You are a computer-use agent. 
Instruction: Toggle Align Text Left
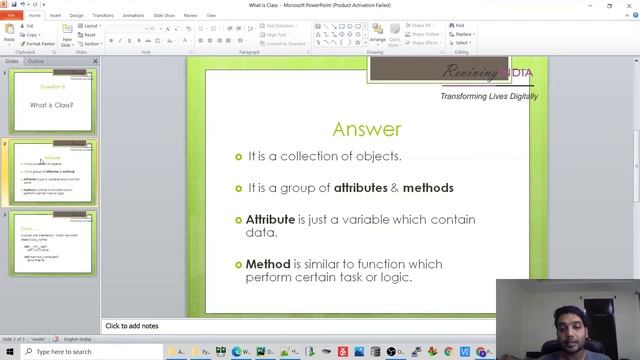(200, 41)
